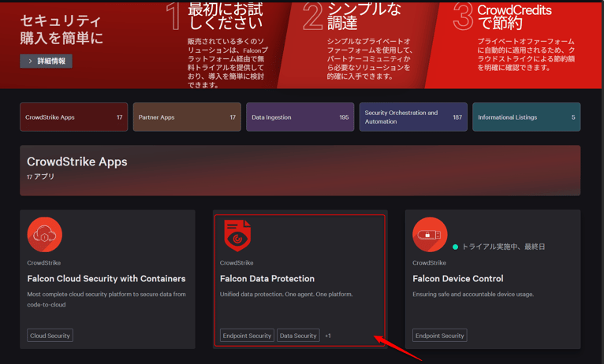Click the 最初にお試しください banner heading
The image size is (604, 364).
[x=226, y=17]
